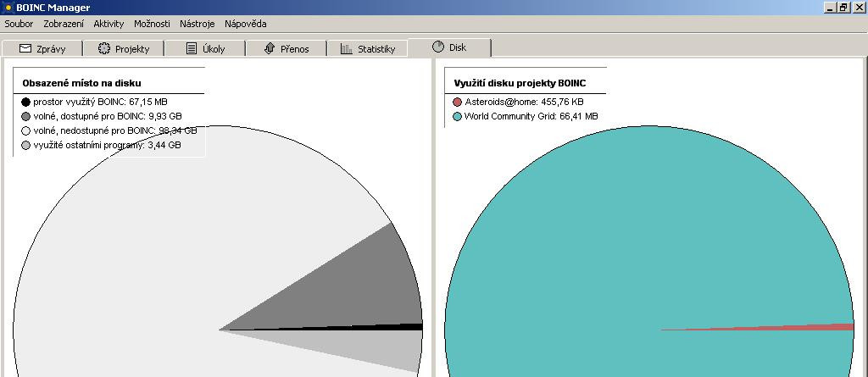Click the envelope icon on Zprávy tab
868x377 pixels.
pyautogui.click(x=25, y=48)
